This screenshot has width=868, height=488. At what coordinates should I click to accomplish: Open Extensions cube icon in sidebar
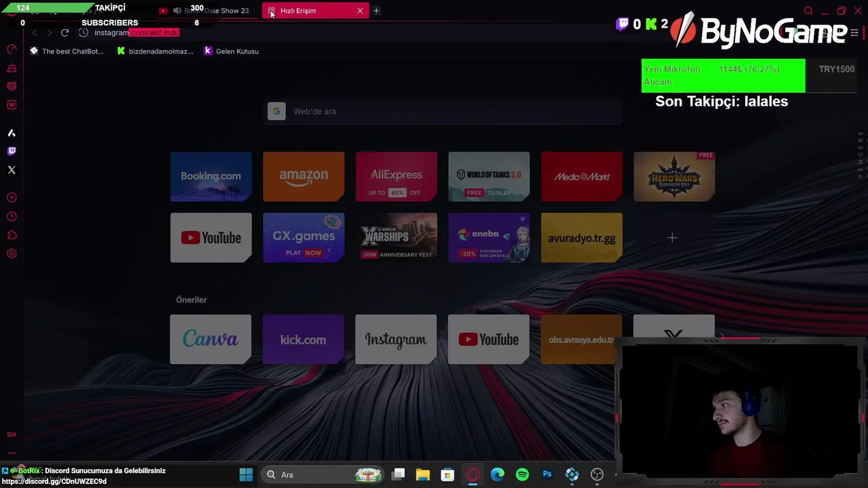(x=12, y=235)
